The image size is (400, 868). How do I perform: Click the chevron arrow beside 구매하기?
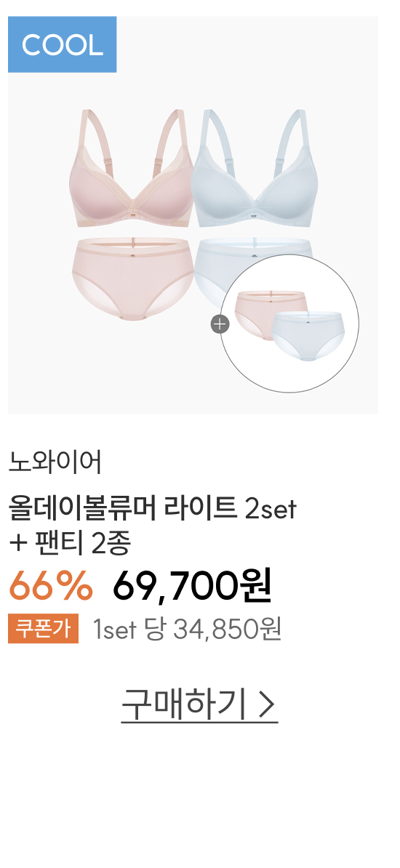click(267, 704)
